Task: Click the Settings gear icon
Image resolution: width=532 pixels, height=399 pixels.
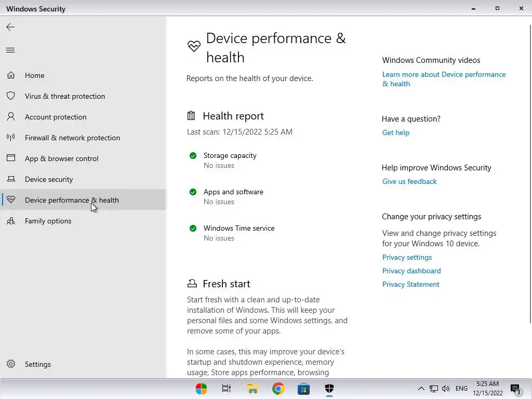Action: (x=11, y=364)
